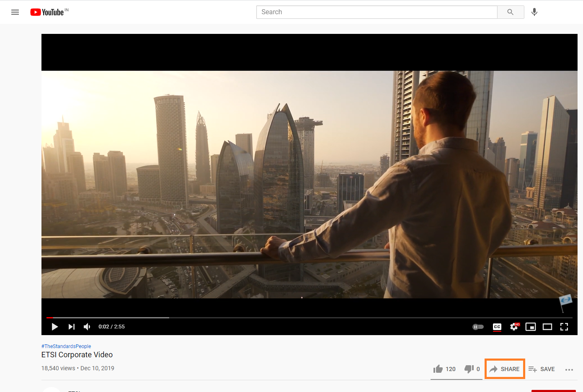Viewport: 583px width, 392px height.
Task: Mute the video volume
Action: coord(87,327)
